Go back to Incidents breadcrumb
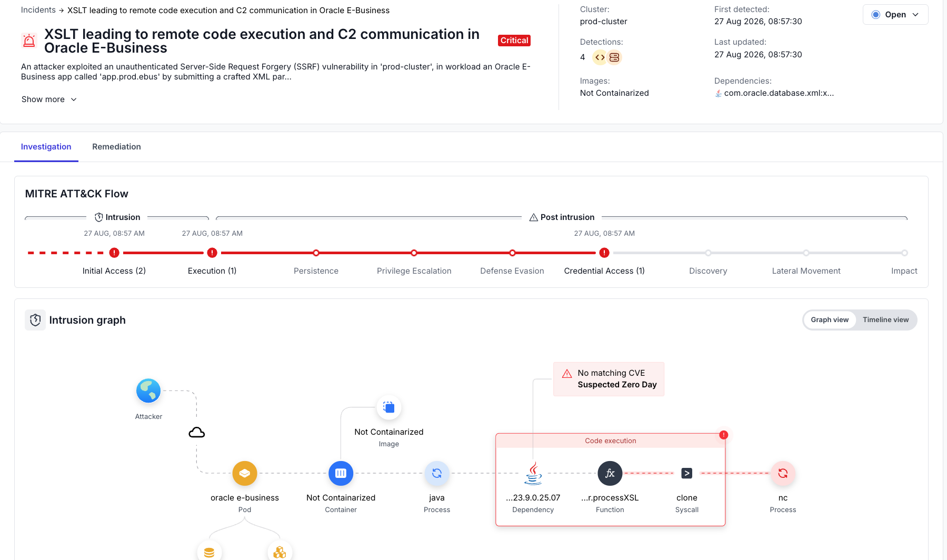Image resolution: width=947 pixels, height=560 pixels. 38,10
